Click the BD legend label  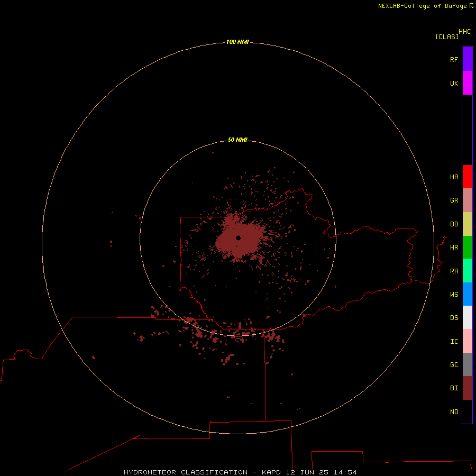[454, 224]
